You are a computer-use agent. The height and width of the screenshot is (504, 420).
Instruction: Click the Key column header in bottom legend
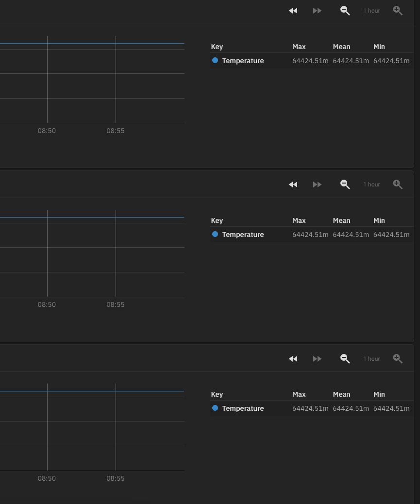coord(217,394)
